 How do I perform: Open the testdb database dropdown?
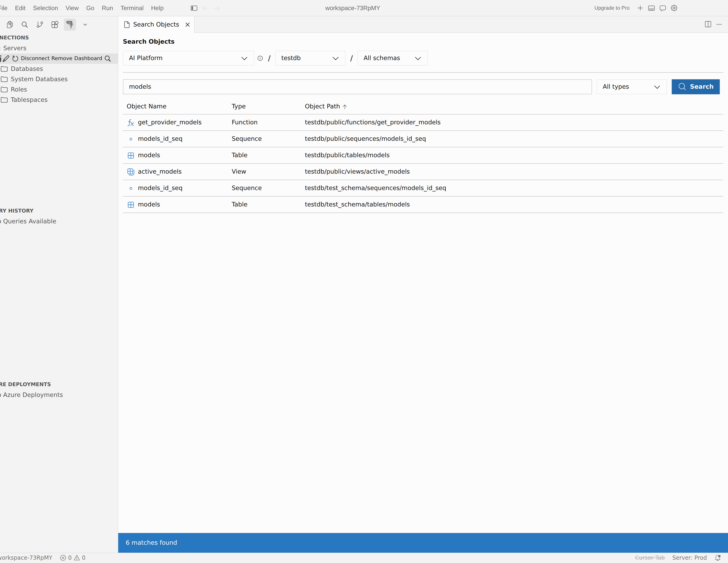310,58
